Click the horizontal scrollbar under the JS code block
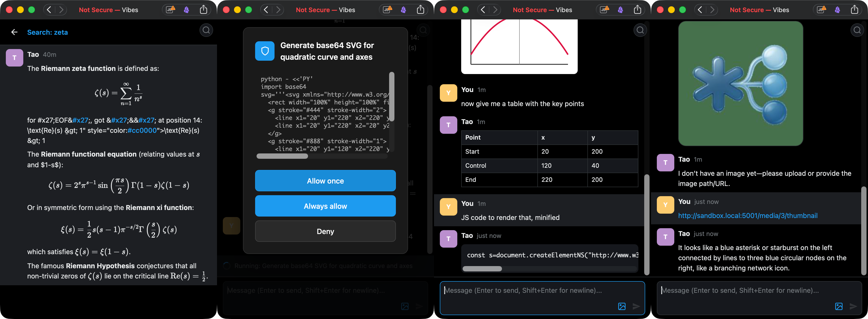The width and height of the screenshot is (868, 319). (482, 269)
